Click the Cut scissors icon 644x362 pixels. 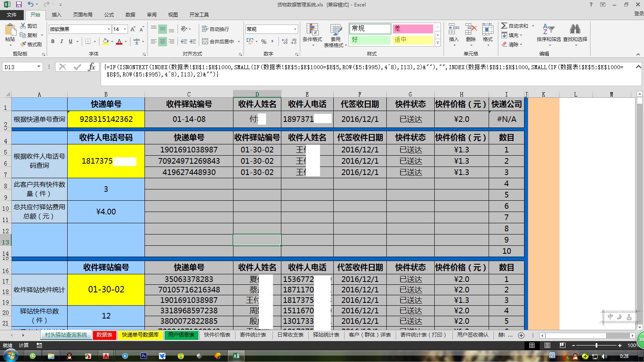pyautogui.click(x=23, y=26)
